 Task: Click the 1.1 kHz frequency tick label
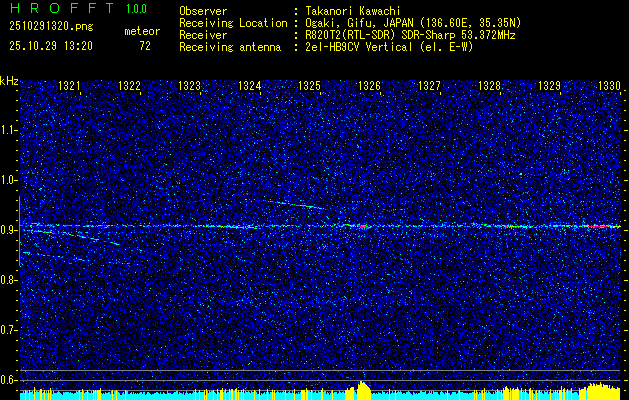click(x=8, y=130)
